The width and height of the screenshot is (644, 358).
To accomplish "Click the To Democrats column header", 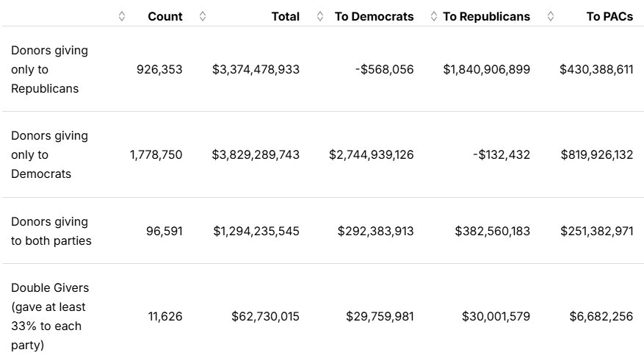I will pos(374,16).
